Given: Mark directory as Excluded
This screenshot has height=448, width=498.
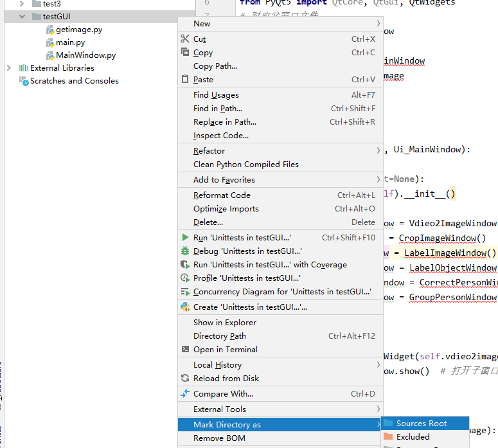Looking at the screenshot, I should (413, 437).
